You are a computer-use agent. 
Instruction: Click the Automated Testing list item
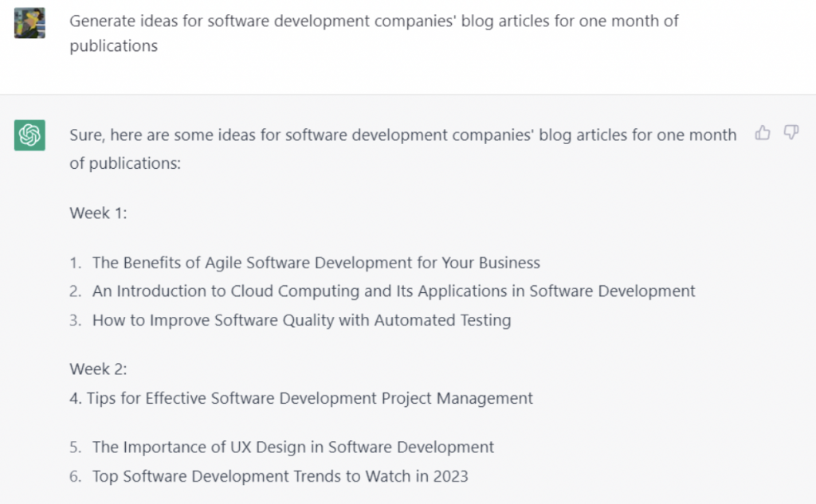tap(301, 320)
